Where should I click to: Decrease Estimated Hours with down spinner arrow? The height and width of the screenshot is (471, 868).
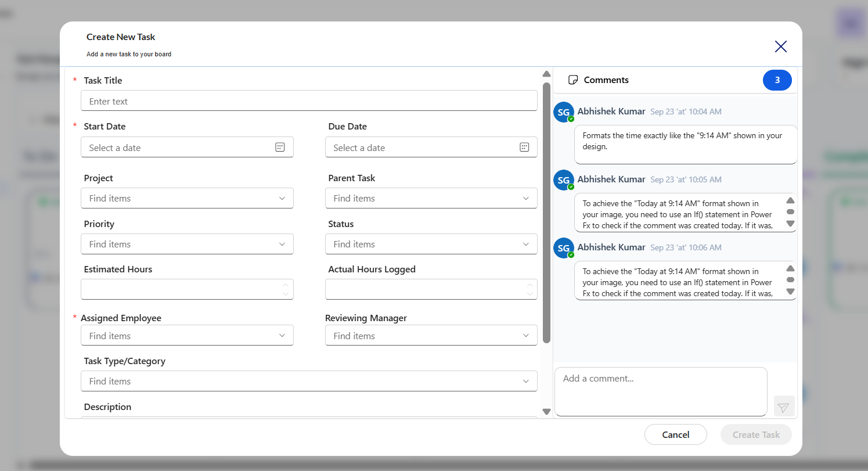click(286, 294)
